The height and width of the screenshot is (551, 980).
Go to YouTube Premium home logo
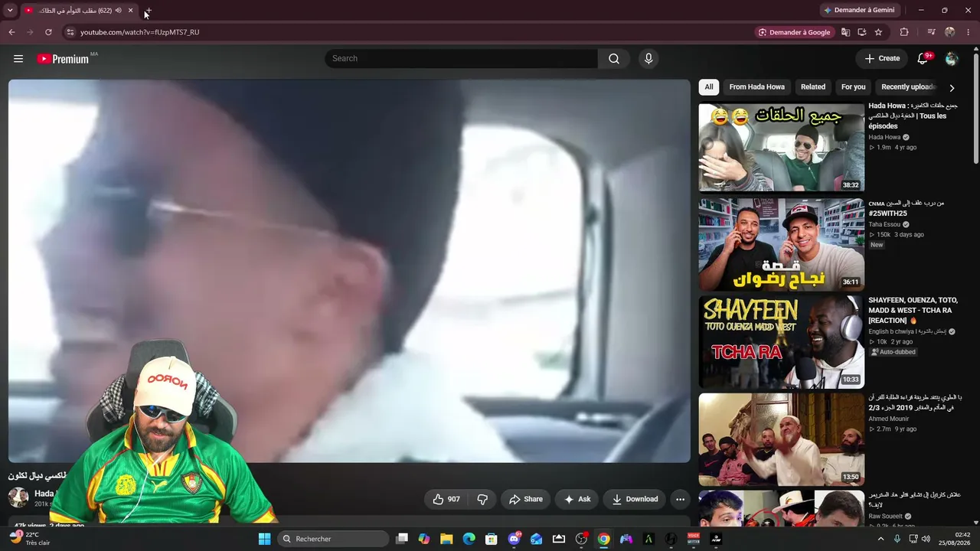coord(63,59)
